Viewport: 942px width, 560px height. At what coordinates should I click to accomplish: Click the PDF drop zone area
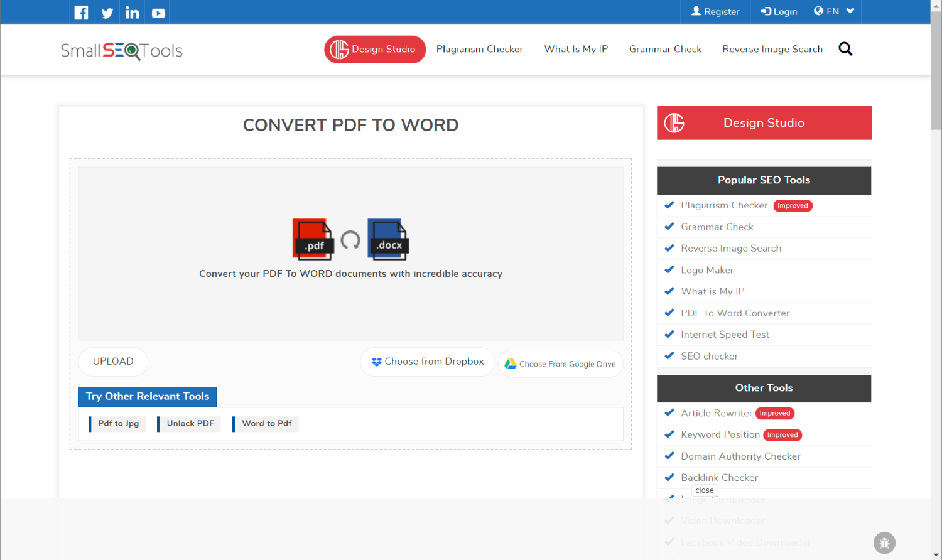[351, 254]
